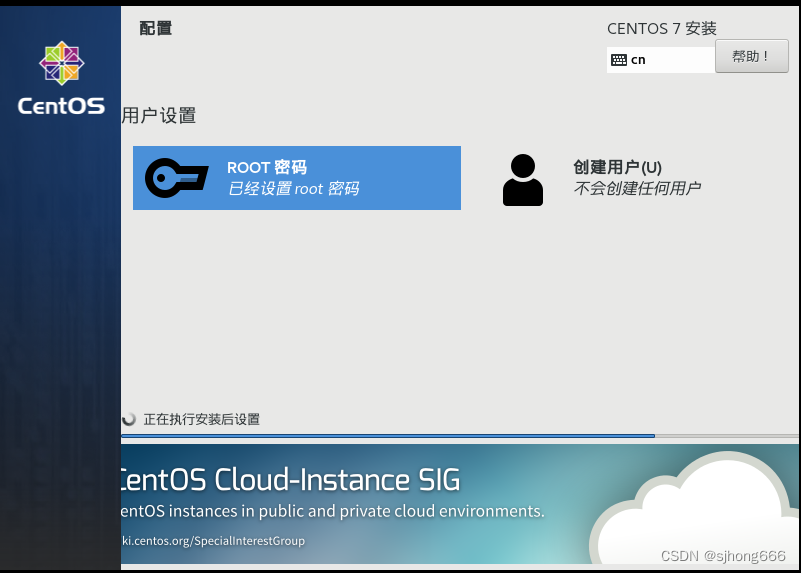The width and height of the screenshot is (801, 573).
Task: Click the 帮助！ help button
Action: [751, 56]
